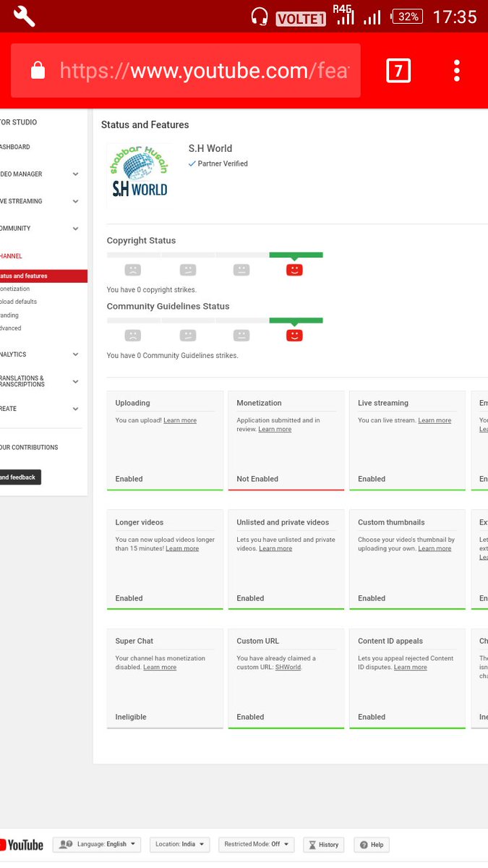488x868 pixels.
Task: Open Upload defaults in the sidebar
Action: (19, 302)
